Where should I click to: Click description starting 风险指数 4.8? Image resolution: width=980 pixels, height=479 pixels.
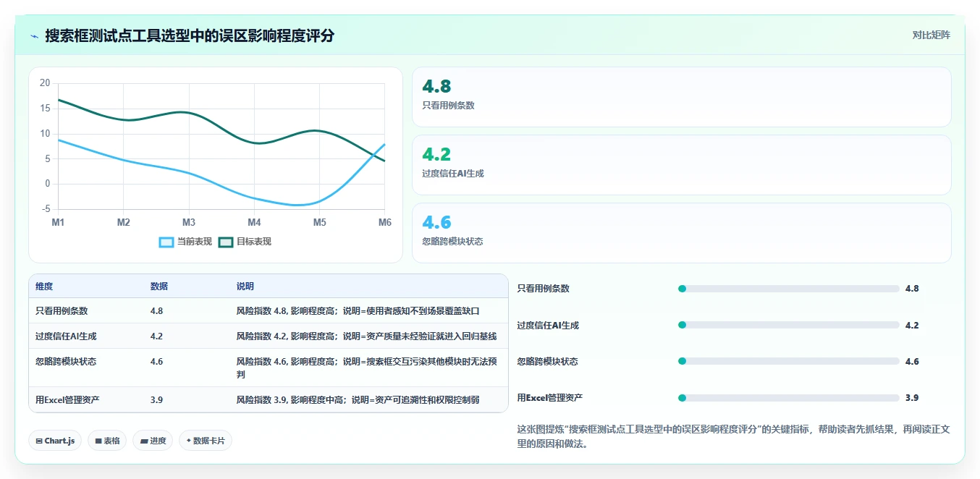(x=358, y=311)
